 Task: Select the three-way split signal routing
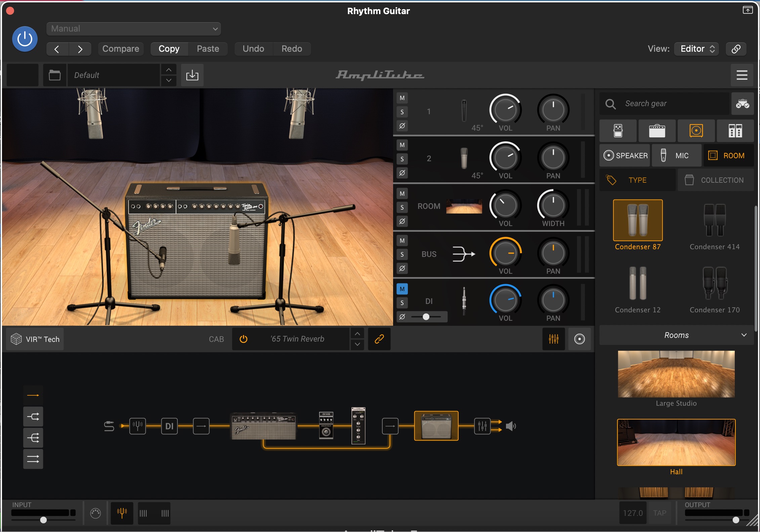pyautogui.click(x=33, y=438)
